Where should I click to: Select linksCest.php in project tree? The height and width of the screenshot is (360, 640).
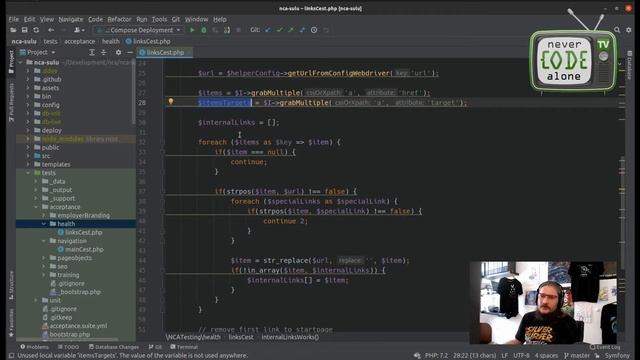[83, 232]
